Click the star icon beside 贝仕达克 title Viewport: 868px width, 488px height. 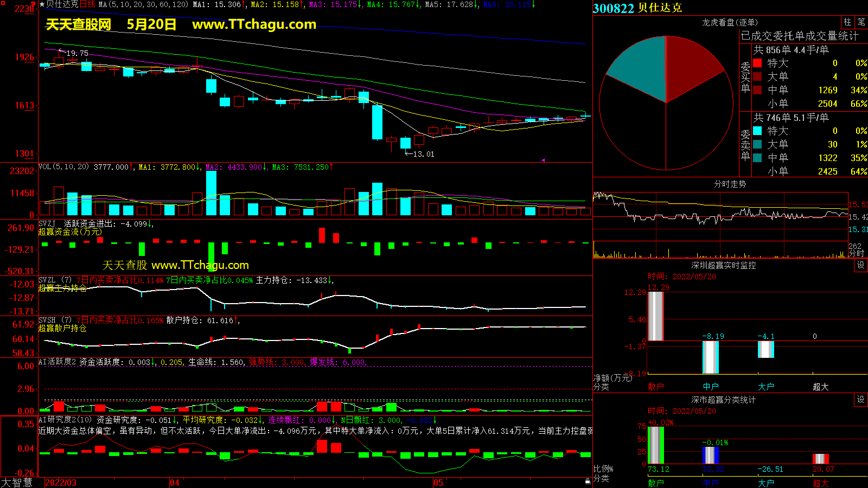42,4
